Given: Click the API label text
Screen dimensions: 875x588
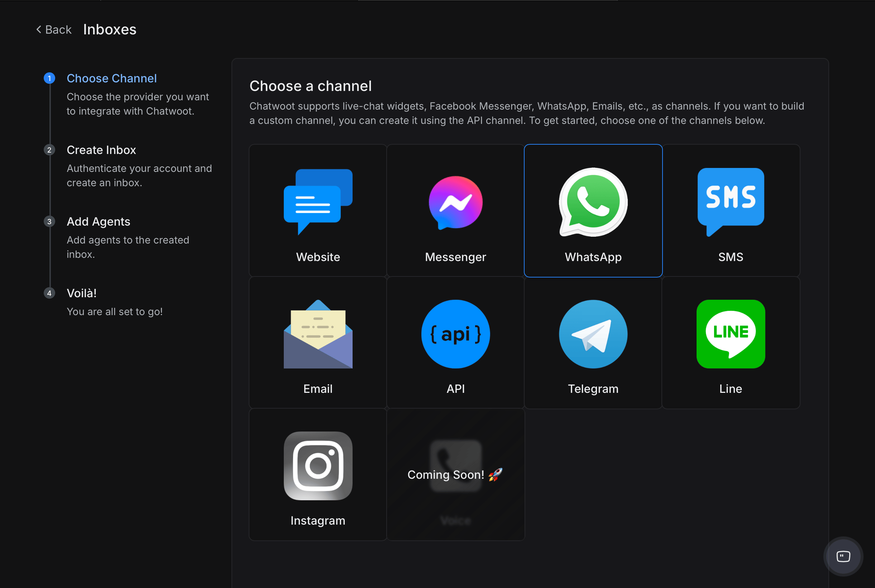Looking at the screenshot, I should 455,389.
